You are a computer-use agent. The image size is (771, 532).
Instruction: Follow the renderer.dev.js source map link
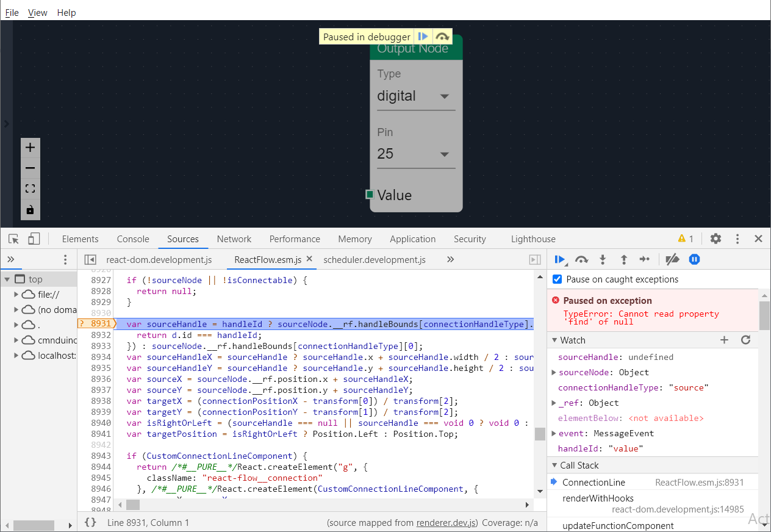(x=446, y=522)
